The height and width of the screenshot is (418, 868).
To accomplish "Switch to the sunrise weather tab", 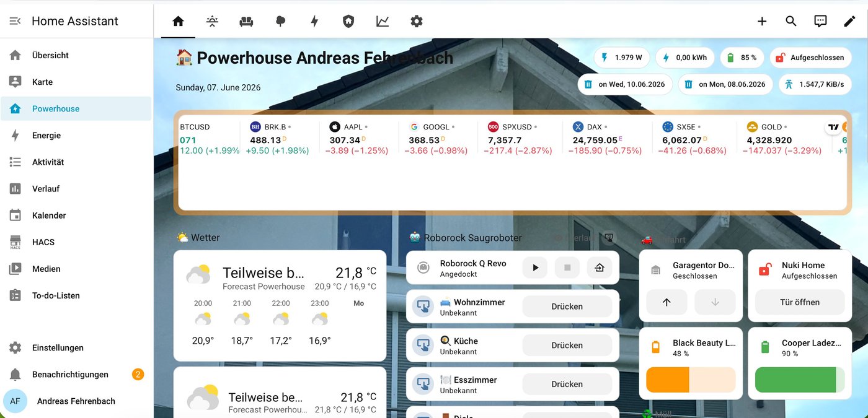I will [212, 21].
